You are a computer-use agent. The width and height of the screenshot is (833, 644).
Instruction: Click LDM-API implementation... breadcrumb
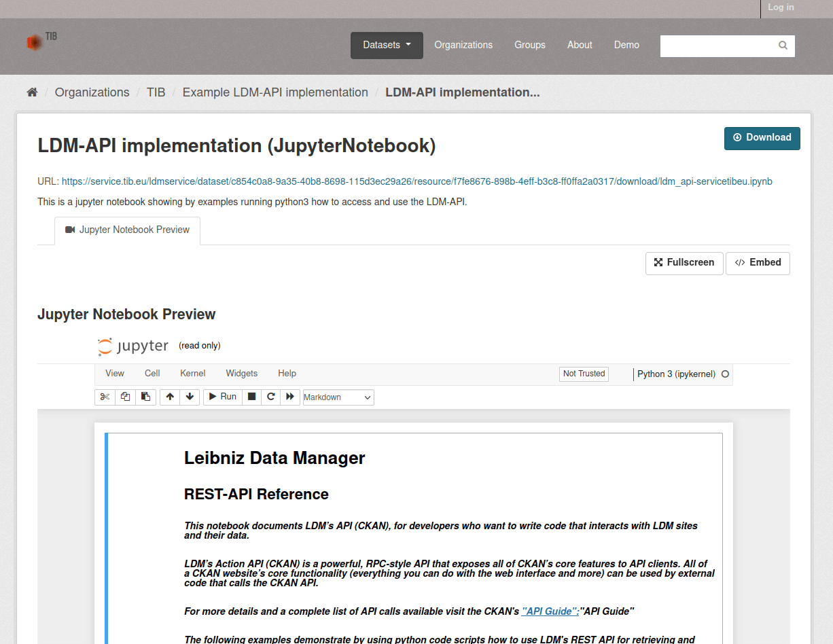pos(462,92)
